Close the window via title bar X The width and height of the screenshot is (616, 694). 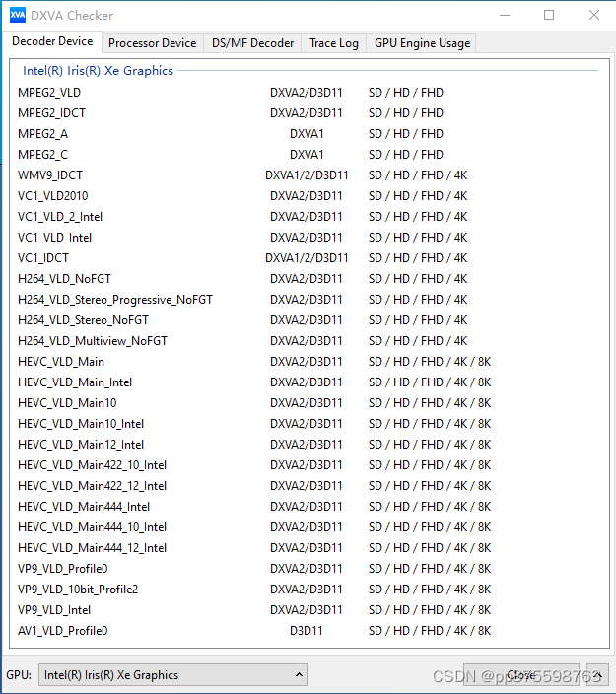click(x=594, y=15)
